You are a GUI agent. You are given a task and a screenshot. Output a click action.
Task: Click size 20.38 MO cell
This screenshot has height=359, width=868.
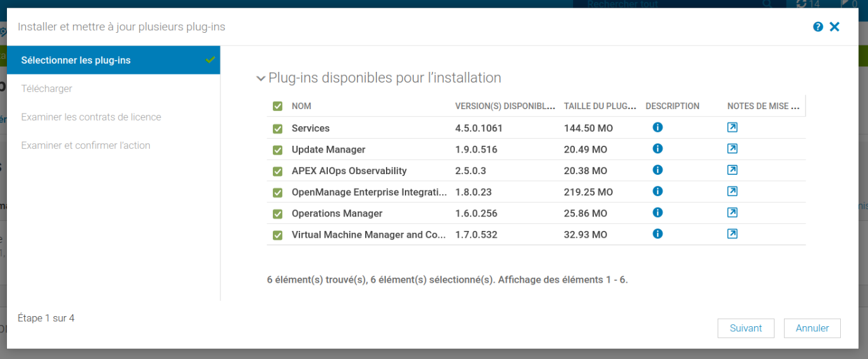tap(586, 171)
